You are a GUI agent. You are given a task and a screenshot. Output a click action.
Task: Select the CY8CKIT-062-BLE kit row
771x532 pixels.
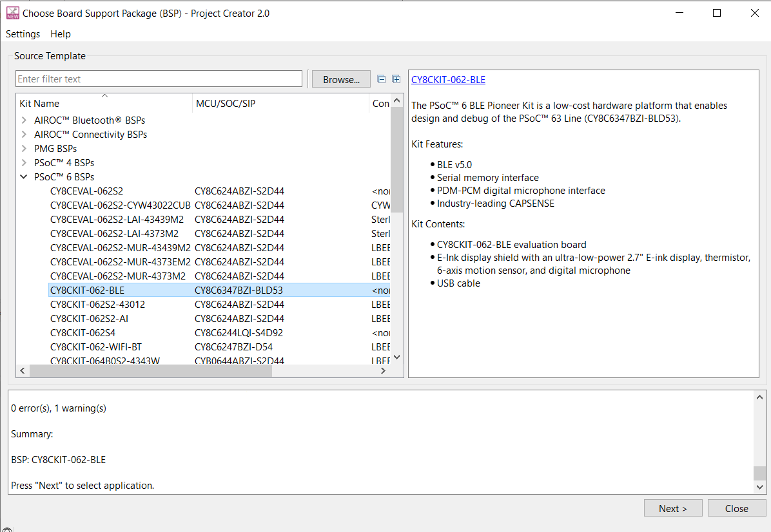(x=219, y=290)
